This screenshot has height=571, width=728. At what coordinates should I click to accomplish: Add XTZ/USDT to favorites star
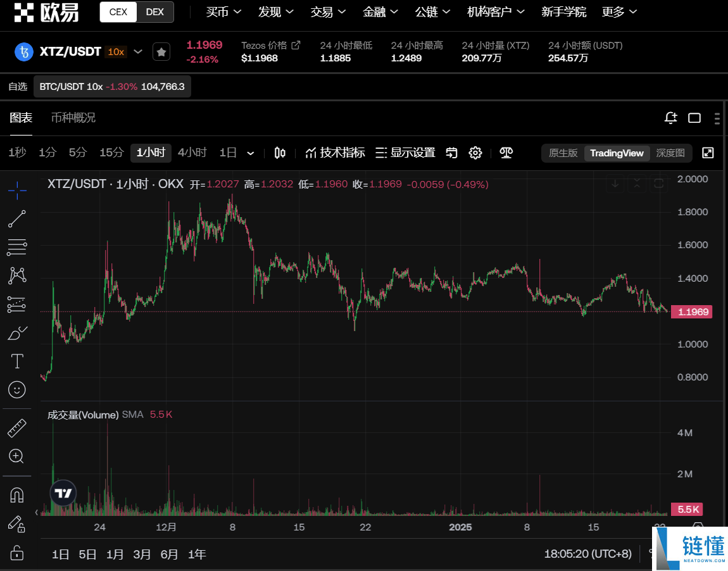(x=161, y=52)
